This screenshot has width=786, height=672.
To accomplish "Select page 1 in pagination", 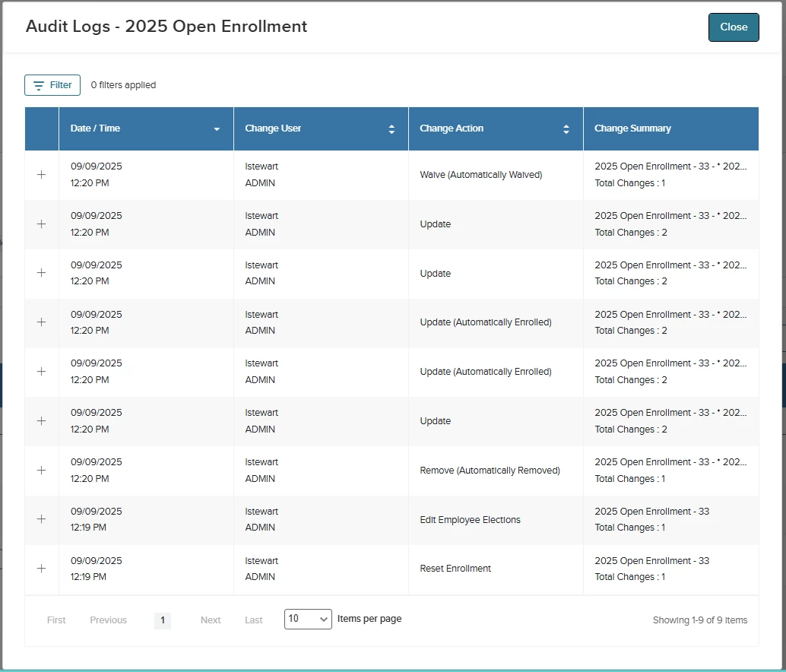I will [163, 620].
